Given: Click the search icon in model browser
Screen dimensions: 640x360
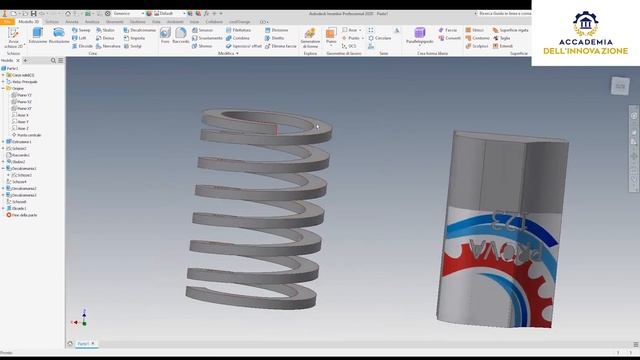Looking at the screenshot, I should [53, 60].
